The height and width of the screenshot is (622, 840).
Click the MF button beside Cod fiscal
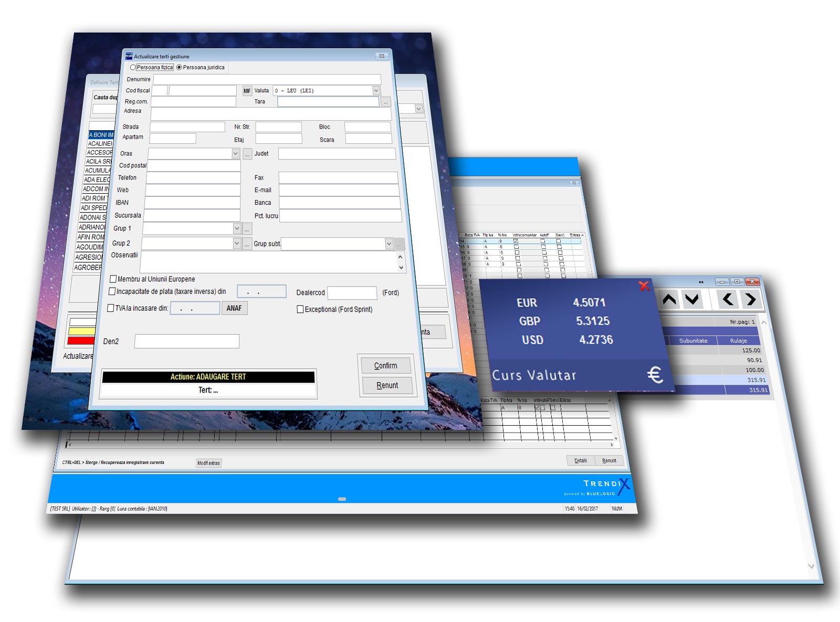pos(247,91)
